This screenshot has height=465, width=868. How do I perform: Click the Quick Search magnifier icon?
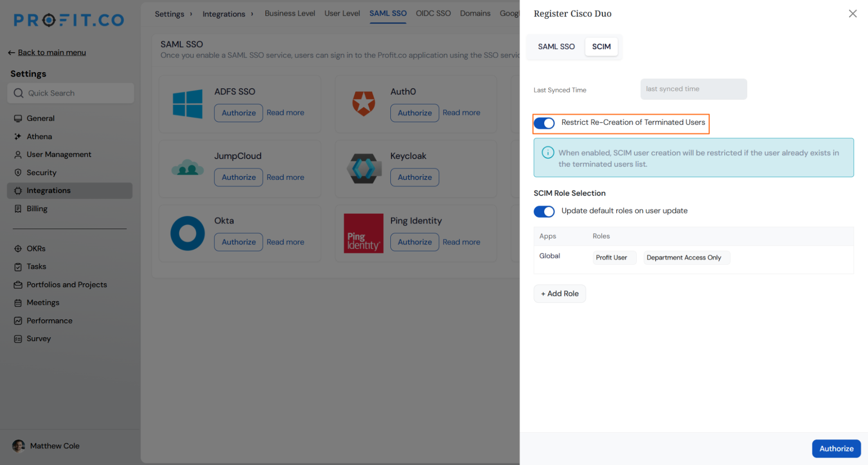[x=18, y=93]
